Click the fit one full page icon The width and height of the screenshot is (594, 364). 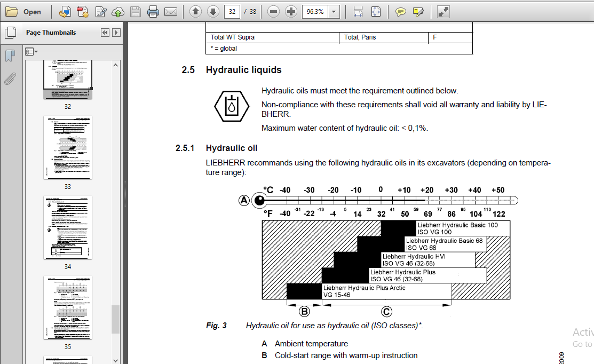coord(376,12)
